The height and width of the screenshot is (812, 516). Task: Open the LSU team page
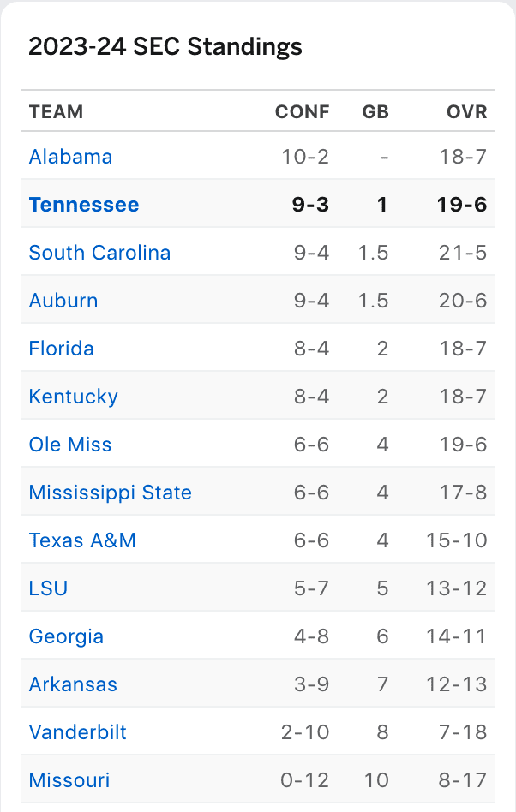[48, 588]
